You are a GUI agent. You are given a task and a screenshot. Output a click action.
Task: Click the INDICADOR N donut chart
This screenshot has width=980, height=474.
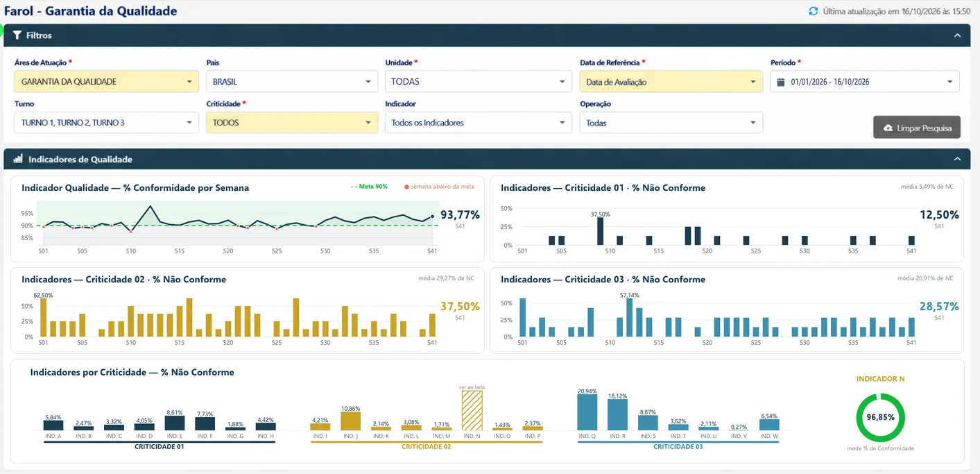881,417
